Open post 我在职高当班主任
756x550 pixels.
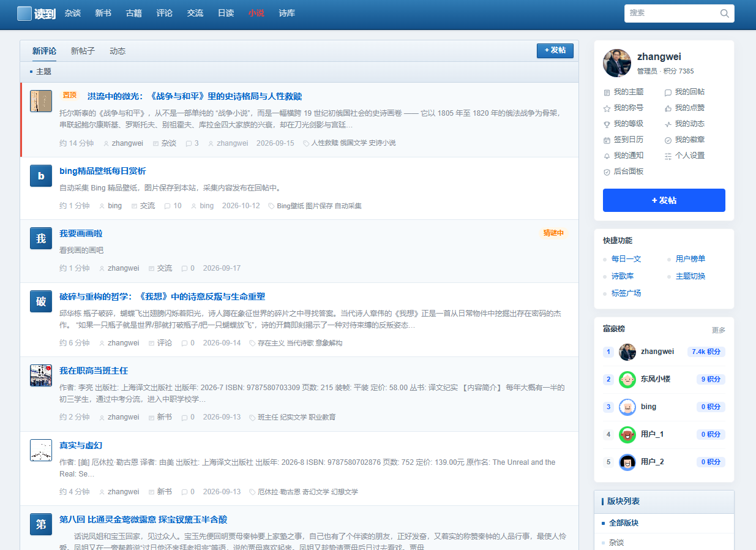pos(94,371)
